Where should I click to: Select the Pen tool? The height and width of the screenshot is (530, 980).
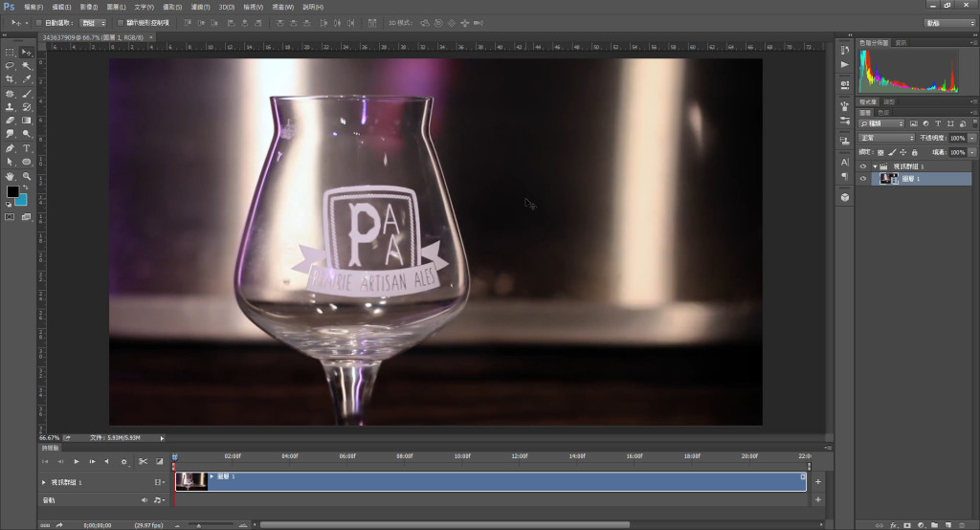[10, 148]
